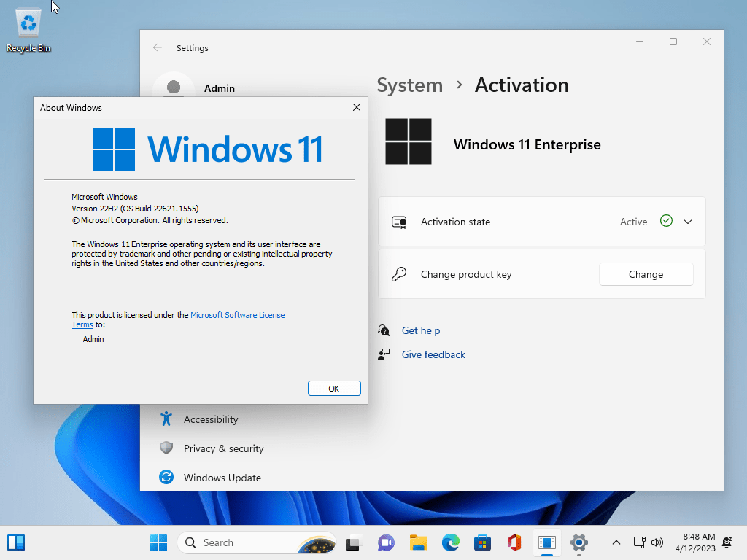Click the Give feedback person icon

pyautogui.click(x=384, y=354)
